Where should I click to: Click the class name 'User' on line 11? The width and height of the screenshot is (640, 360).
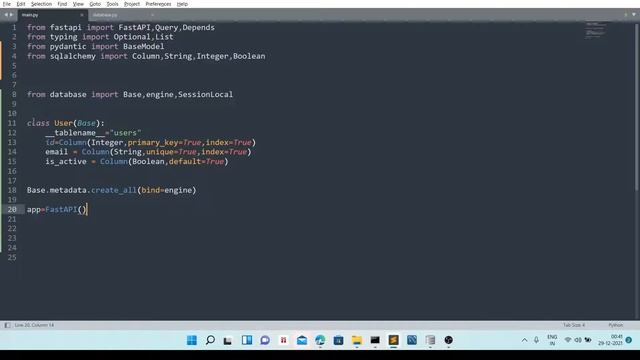coord(63,123)
